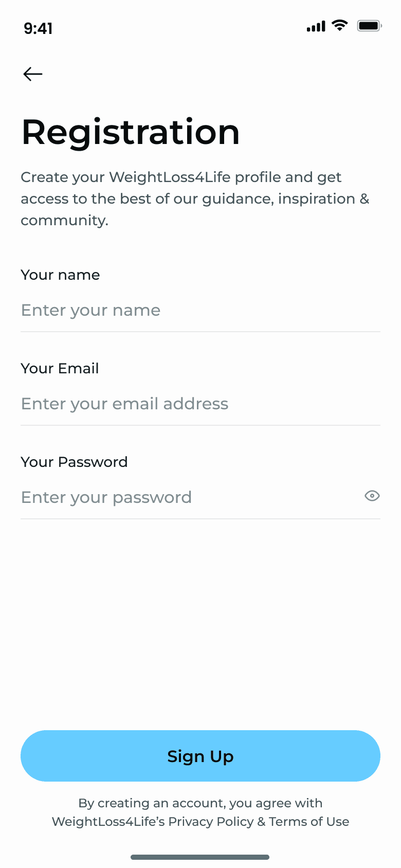The height and width of the screenshot is (868, 401).
Task: Click the "Enter your email address" field
Action: click(200, 404)
